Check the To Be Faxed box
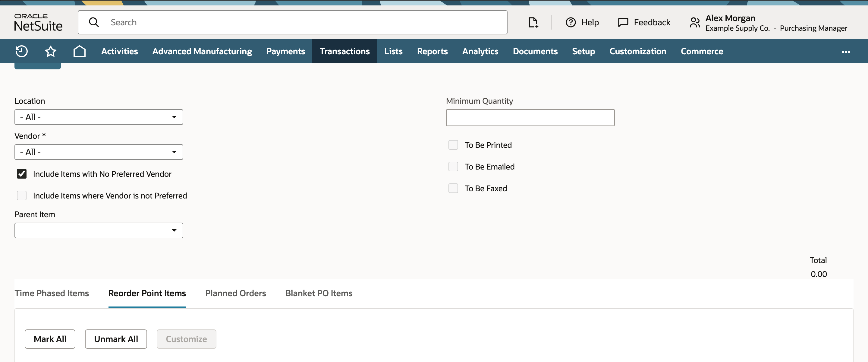This screenshot has height=362, width=868. coord(453,188)
